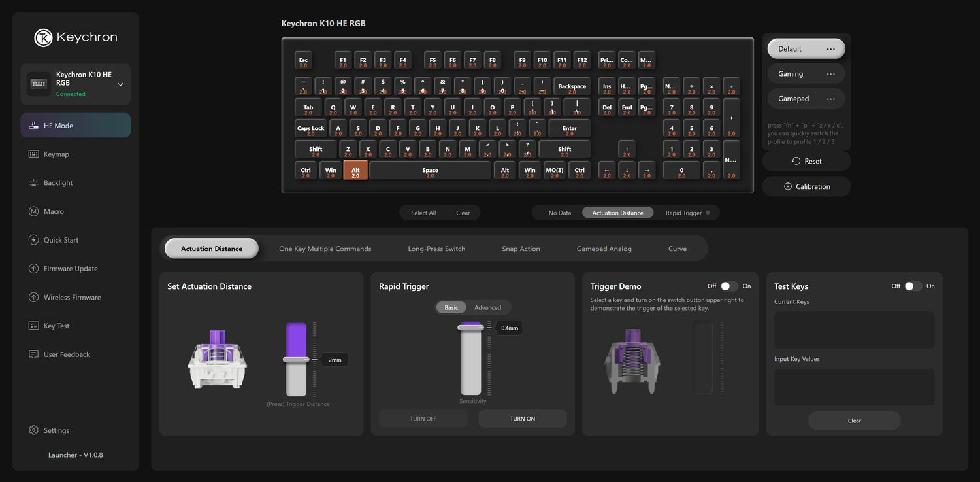The height and width of the screenshot is (482, 980).
Task: Open the Gaming profile options menu
Action: pyautogui.click(x=830, y=74)
